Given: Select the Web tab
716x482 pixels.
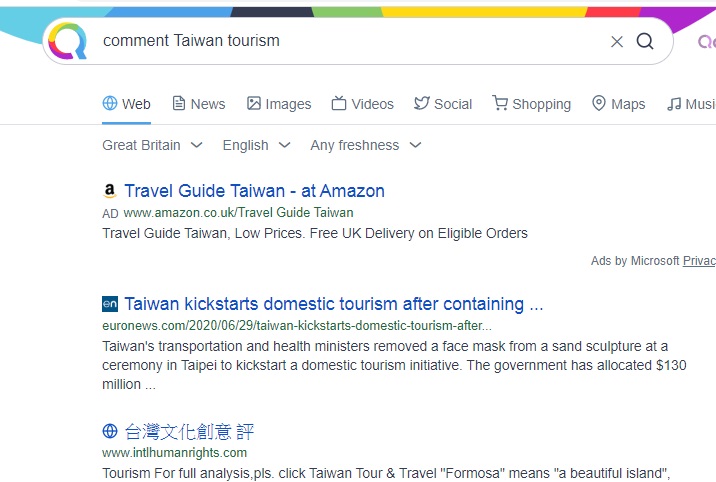Looking at the screenshot, I should [127, 104].
